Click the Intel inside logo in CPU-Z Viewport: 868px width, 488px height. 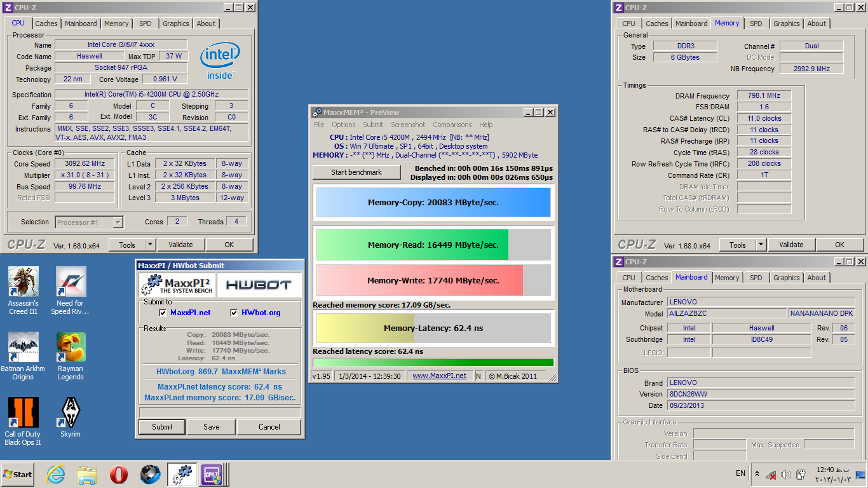[x=220, y=61]
